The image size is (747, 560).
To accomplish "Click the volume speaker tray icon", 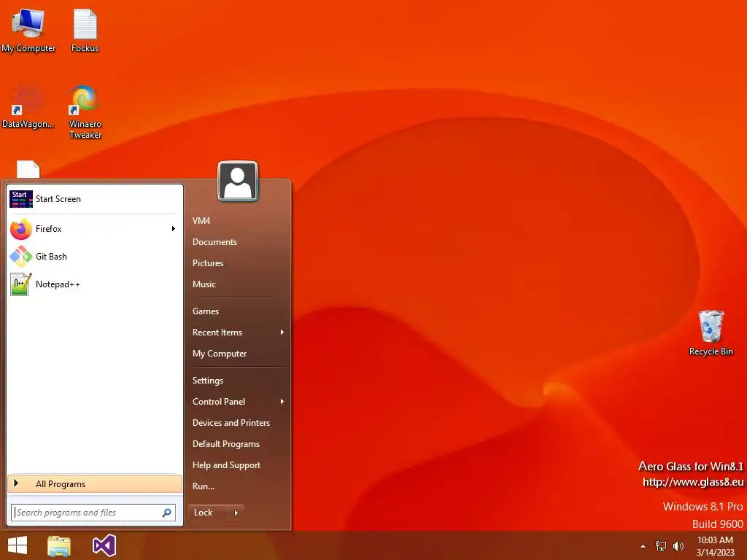I will [678, 546].
